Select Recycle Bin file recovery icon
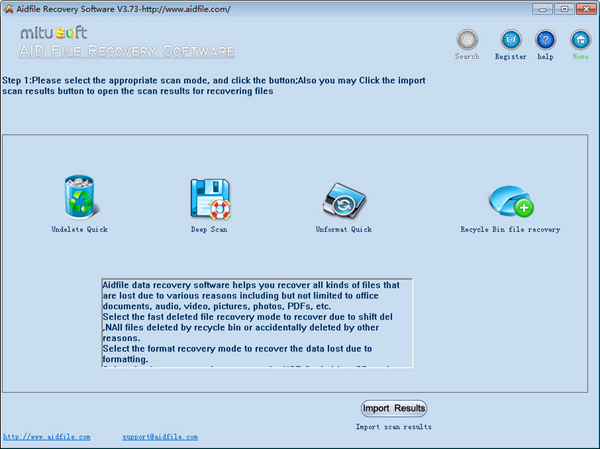Viewport: 600px width, 449px height. [511, 201]
